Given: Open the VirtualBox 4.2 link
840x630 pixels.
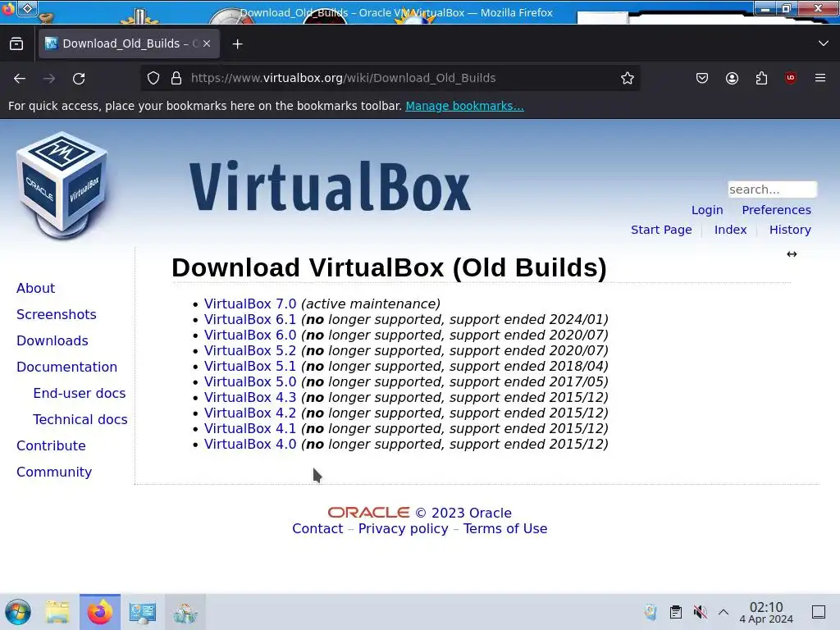Looking at the screenshot, I should coord(250,413).
